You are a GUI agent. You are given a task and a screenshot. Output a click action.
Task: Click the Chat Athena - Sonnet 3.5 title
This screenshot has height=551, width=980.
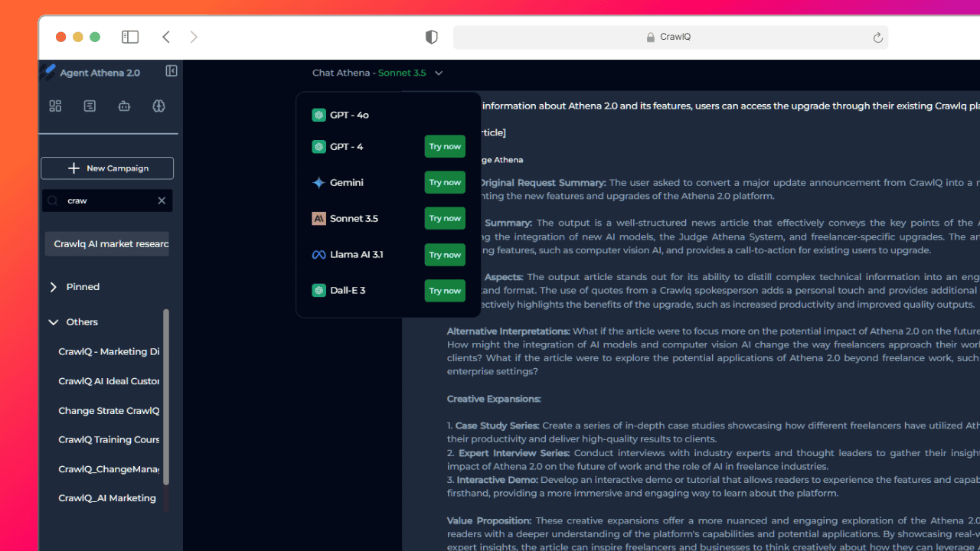point(369,73)
